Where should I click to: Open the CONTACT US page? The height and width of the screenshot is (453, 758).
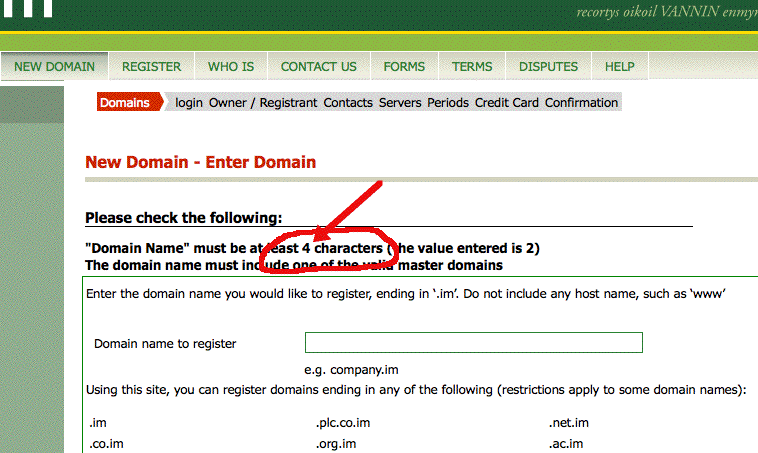pyautogui.click(x=318, y=67)
